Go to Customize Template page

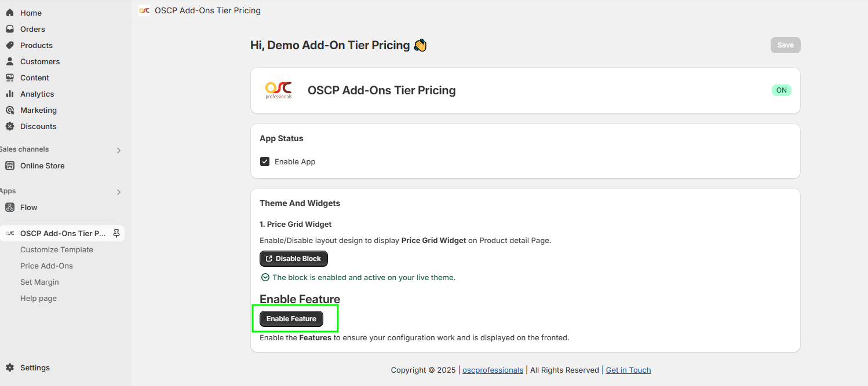[56, 249]
